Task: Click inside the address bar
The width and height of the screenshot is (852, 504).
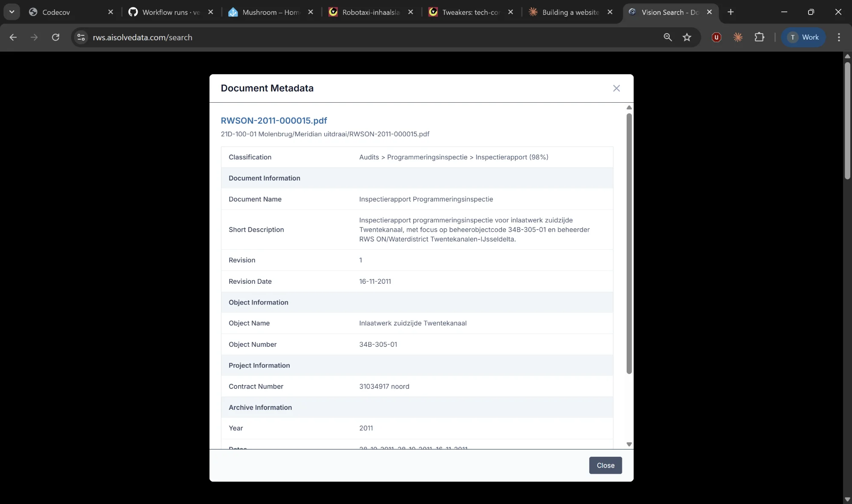Action: click(x=298, y=37)
